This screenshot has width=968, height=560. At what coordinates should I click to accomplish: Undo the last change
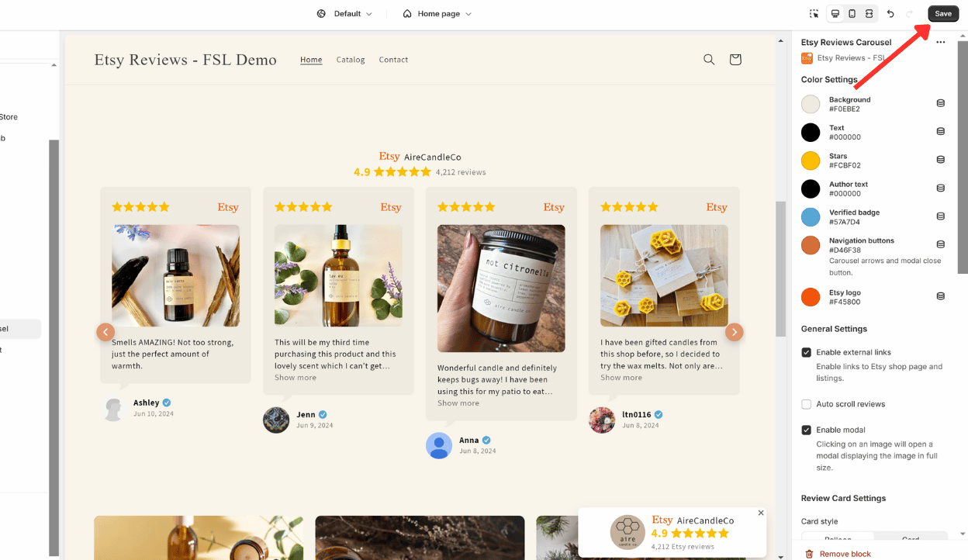(890, 14)
